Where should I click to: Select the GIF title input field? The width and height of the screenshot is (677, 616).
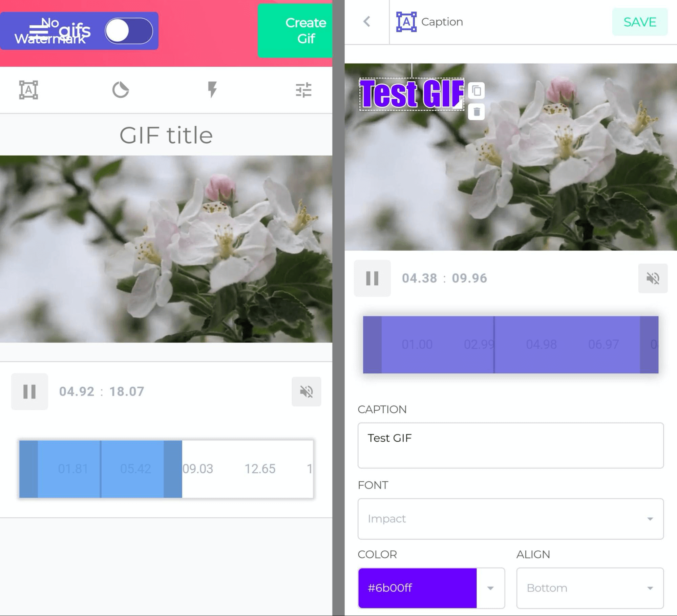point(166,135)
